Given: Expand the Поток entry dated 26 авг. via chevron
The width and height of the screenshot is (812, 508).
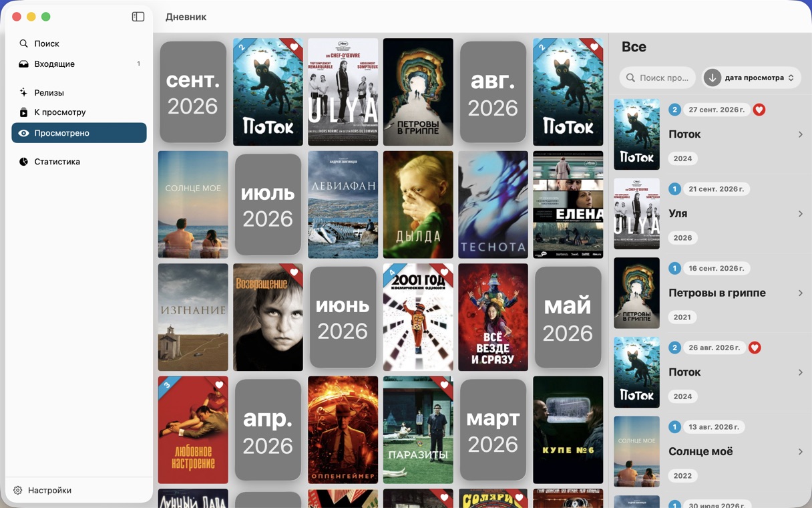Looking at the screenshot, I should 800,372.
